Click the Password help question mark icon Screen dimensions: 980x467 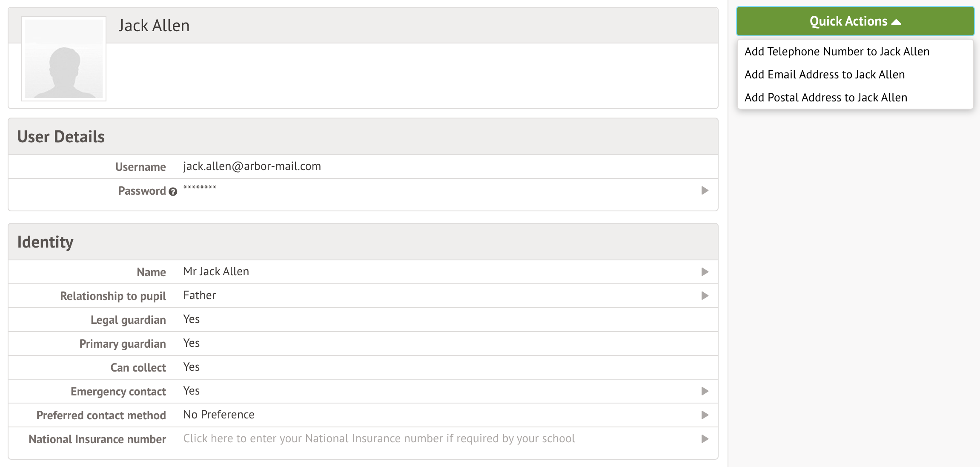tap(173, 192)
